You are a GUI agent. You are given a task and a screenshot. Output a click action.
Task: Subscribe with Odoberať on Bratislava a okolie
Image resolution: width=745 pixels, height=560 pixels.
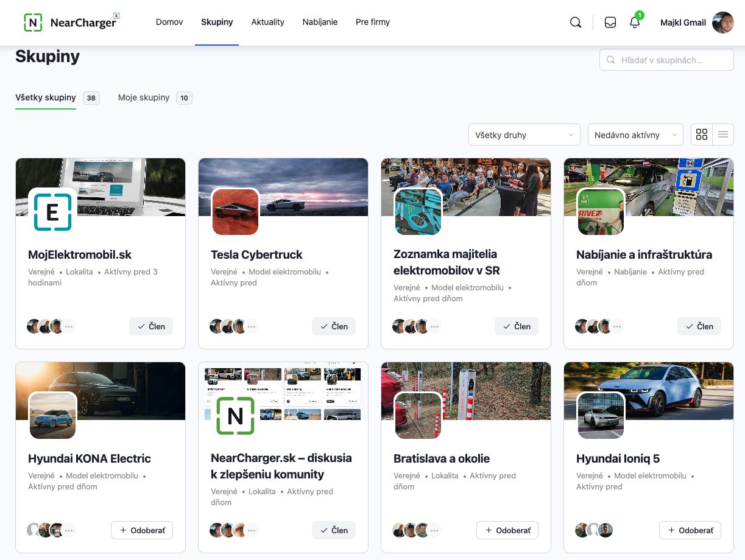point(507,530)
